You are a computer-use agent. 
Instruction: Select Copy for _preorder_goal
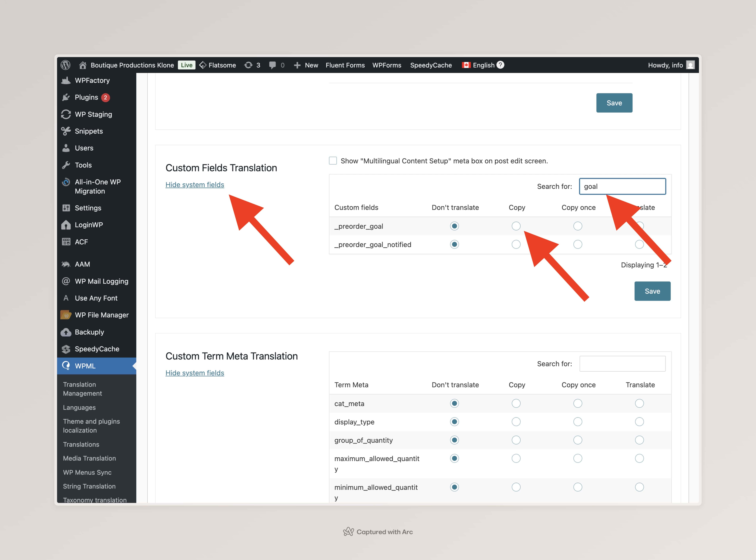[516, 226]
